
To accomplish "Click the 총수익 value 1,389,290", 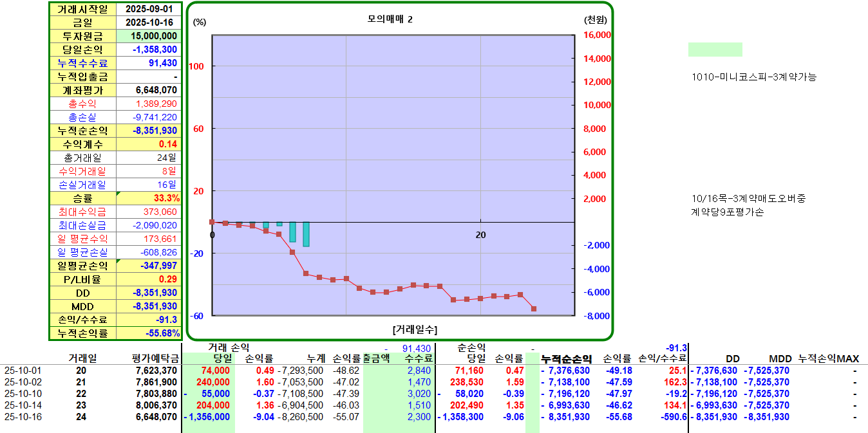I will [149, 104].
